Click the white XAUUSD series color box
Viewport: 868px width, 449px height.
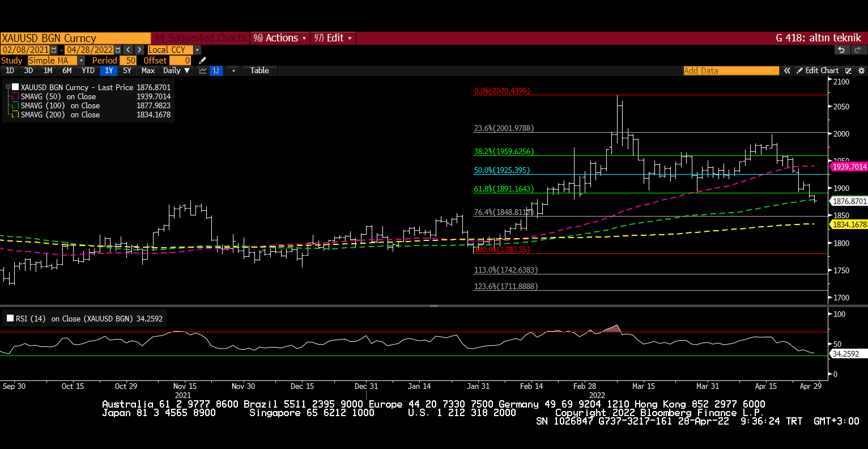click(15, 87)
